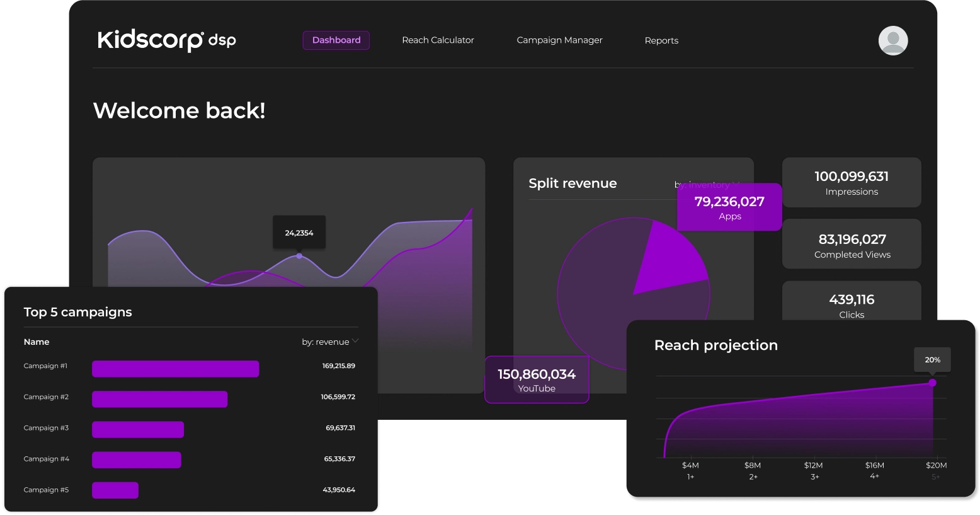Click the $16M axis label
The width and height of the screenshot is (980, 515).
pyautogui.click(x=875, y=465)
